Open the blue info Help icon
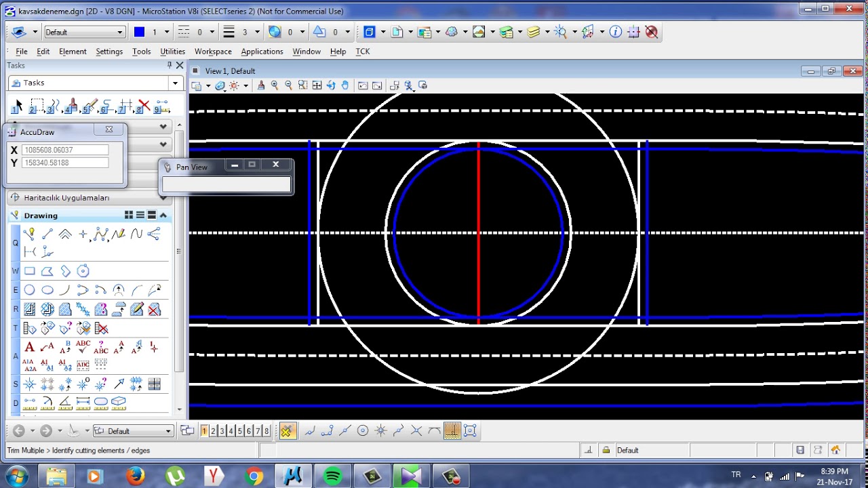This screenshot has width=868, height=488. coord(616,32)
